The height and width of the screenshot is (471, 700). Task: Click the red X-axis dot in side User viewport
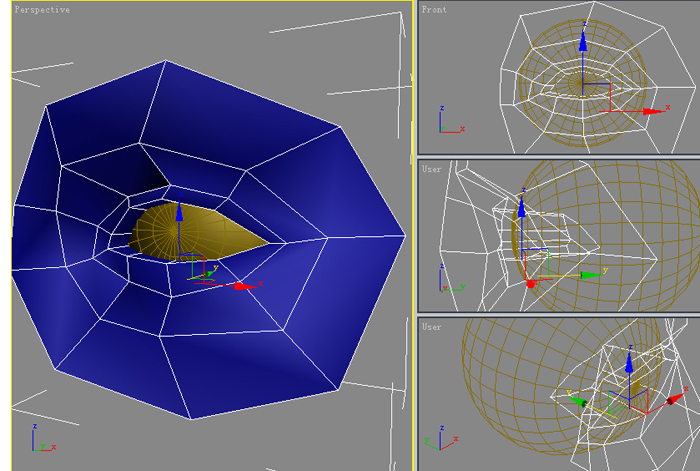pyautogui.click(x=530, y=284)
